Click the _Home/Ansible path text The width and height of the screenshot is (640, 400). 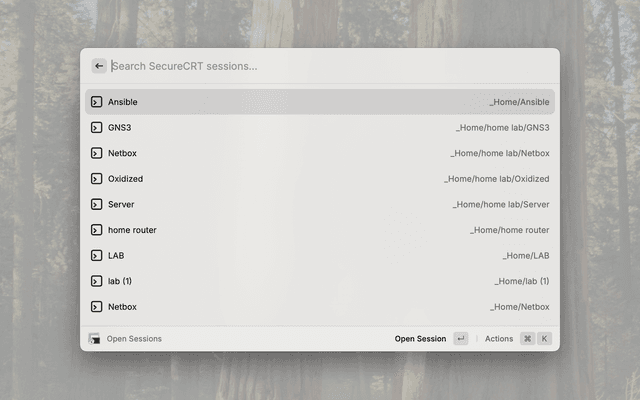tap(519, 102)
